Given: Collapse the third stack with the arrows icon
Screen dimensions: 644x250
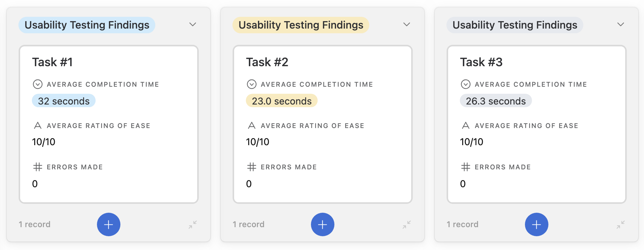Looking at the screenshot, I should click(621, 224).
